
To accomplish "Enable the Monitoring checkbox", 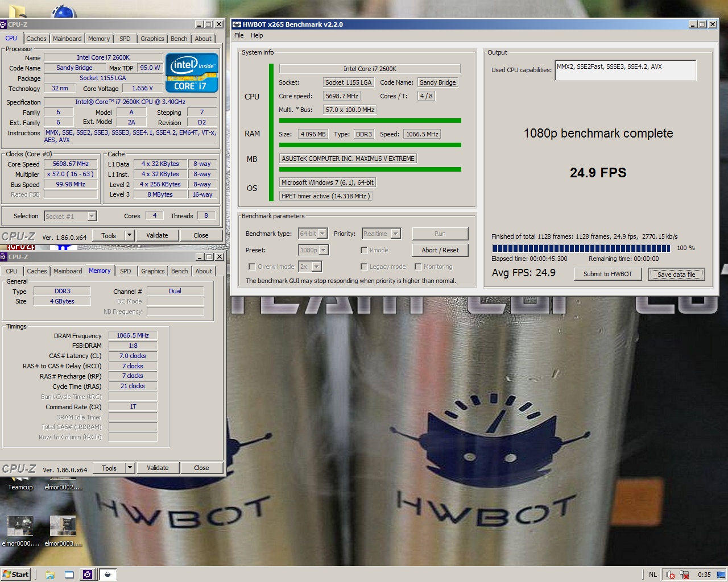I will point(418,267).
